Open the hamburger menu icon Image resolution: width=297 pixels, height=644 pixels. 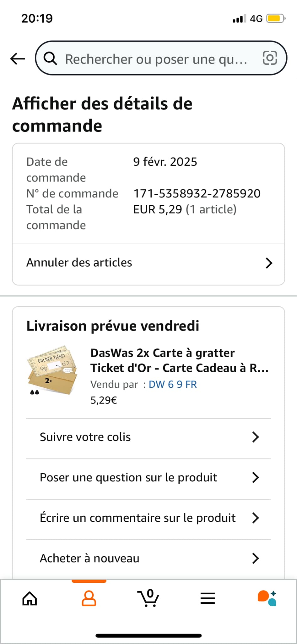(x=208, y=598)
